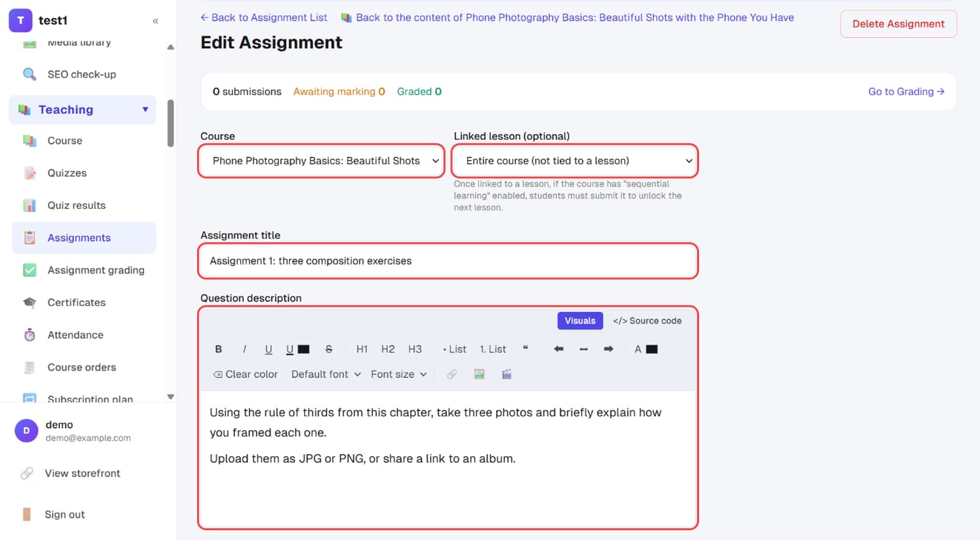Click the Certificates graduation cap icon

[x=30, y=302]
